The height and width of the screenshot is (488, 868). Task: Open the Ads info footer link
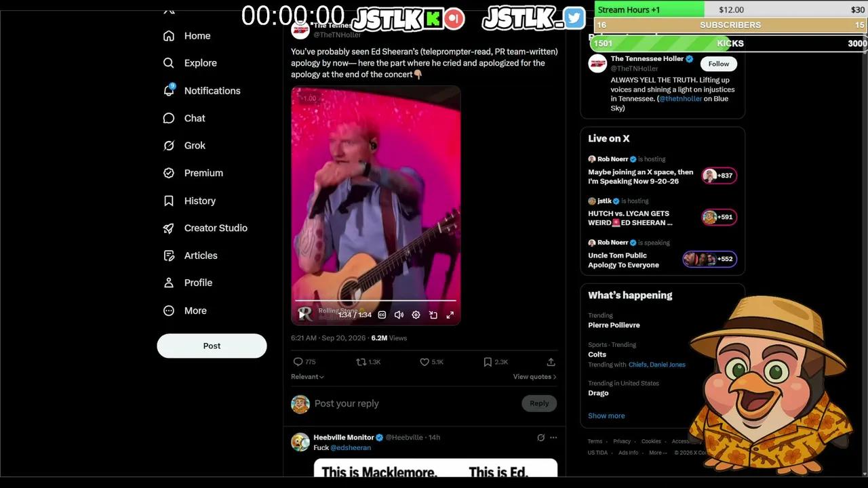pyautogui.click(x=628, y=453)
